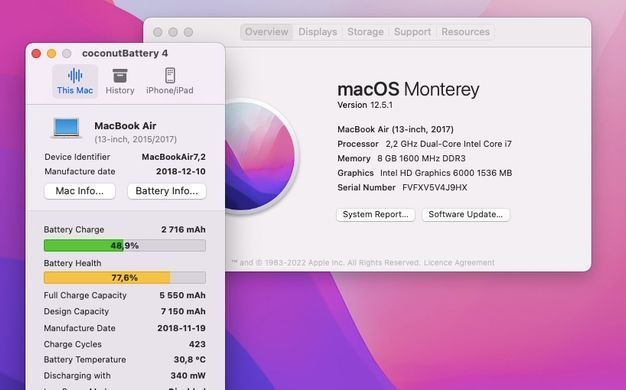Screen dimensions: 626x390
Task: Open the Licence Agreement link
Action: coord(459,263)
